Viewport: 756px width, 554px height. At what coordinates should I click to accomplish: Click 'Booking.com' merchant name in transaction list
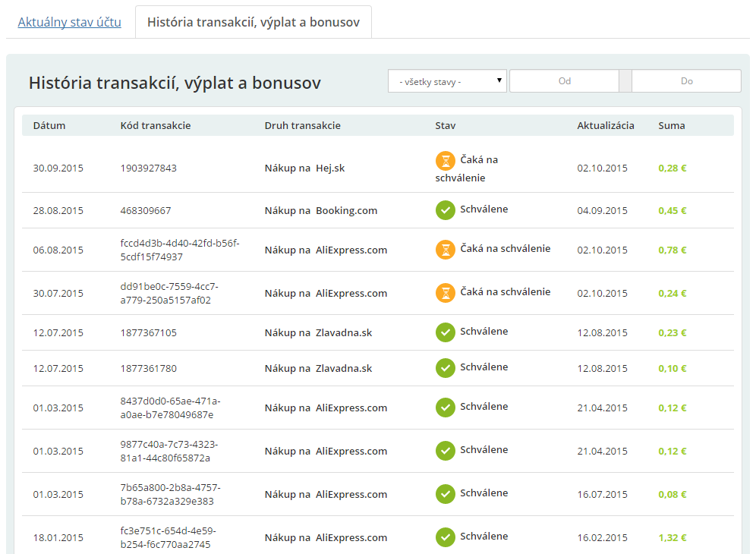pyautogui.click(x=346, y=211)
